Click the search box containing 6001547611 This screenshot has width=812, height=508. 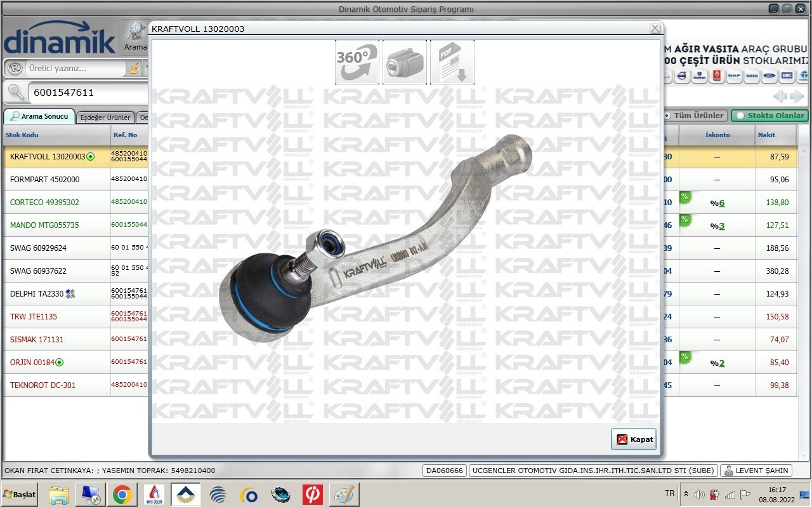point(89,93)
